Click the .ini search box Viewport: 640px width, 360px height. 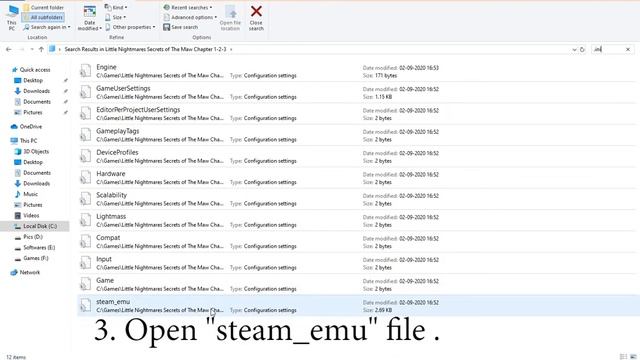click(x=608, y=49)
